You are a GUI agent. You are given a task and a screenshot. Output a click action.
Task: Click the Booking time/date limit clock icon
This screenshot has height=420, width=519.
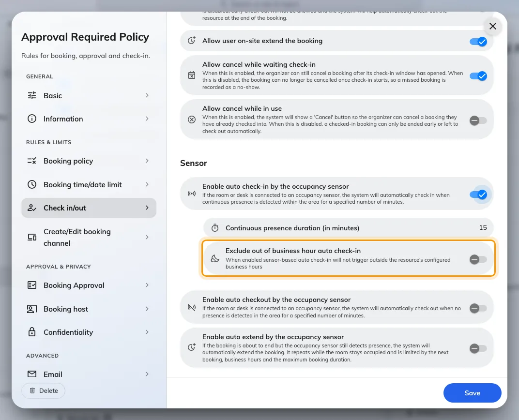click(32, 184)
